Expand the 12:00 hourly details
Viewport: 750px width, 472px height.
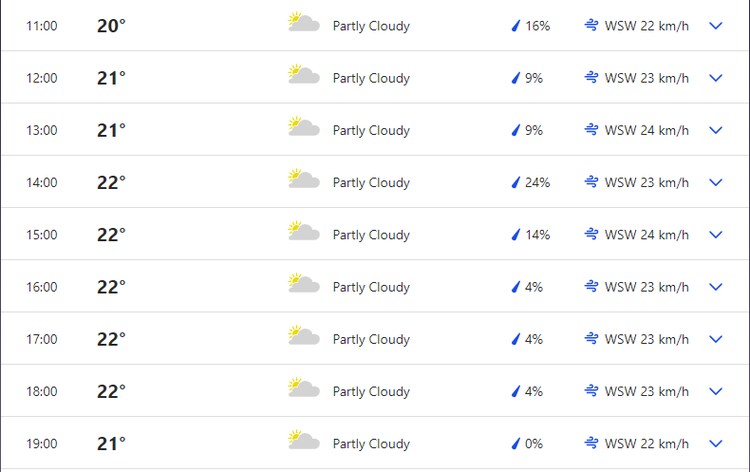click(716, 78)
